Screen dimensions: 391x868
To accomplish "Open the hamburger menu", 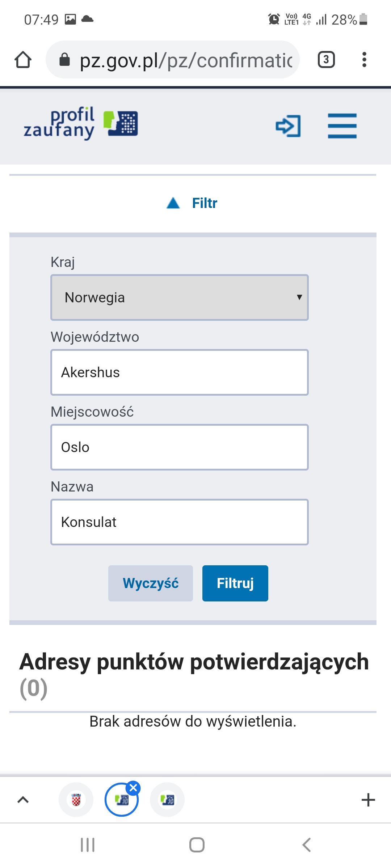I will pyautogui.click(x=342, y=126).
